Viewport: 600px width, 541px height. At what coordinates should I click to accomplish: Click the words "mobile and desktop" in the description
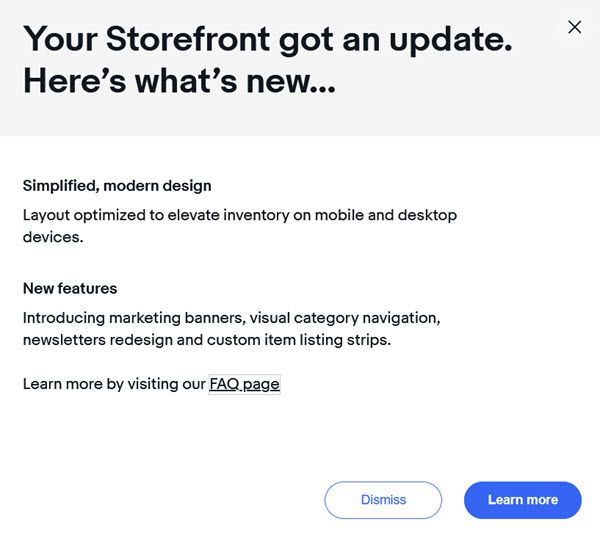[x=386, y=215]
